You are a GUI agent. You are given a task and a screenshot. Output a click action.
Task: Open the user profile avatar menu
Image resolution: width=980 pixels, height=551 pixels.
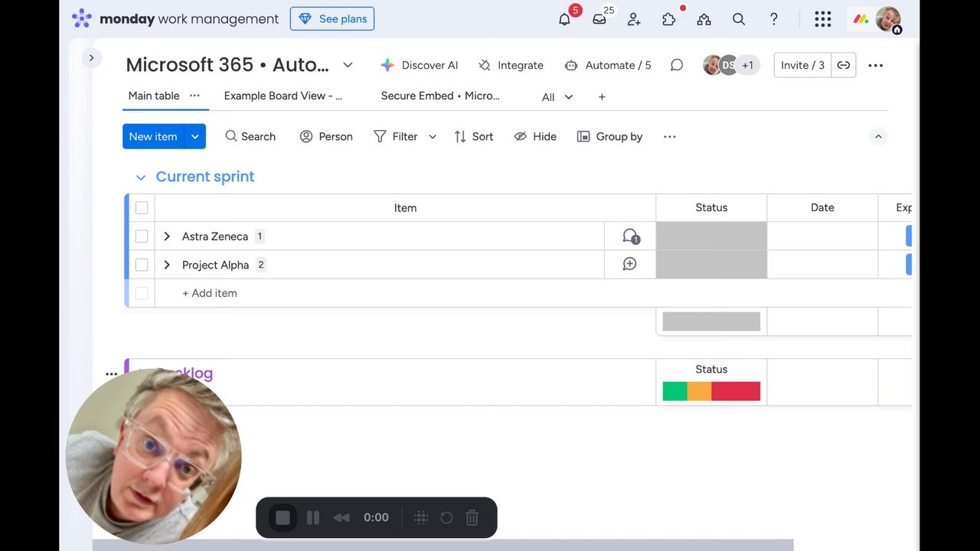pyautogui.click(x=888, y=19)
